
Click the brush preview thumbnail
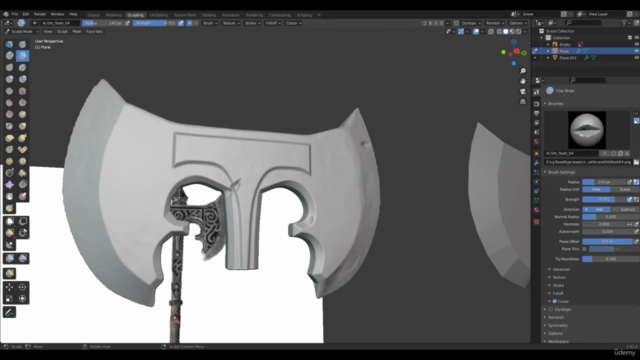click(587, 130)
